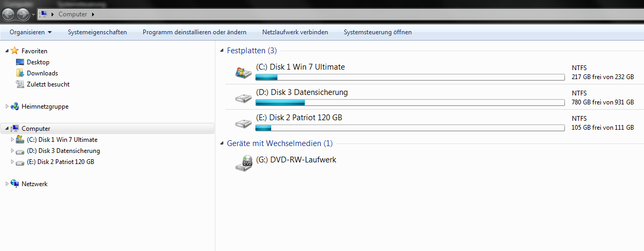Click Systemsteuerung öffnen button

pyautogui.click(x=378, y=32)
